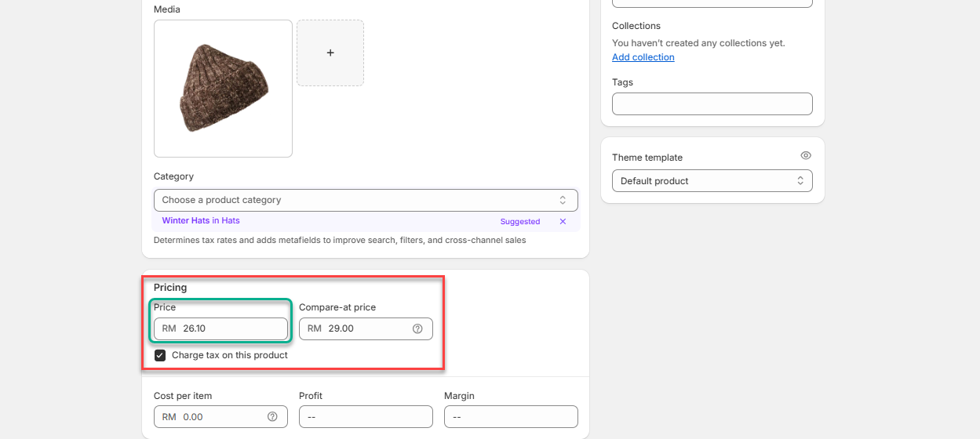Screen dimensions: 980x439
Task: Click the category selector chevron arrows
Action: 563,200
